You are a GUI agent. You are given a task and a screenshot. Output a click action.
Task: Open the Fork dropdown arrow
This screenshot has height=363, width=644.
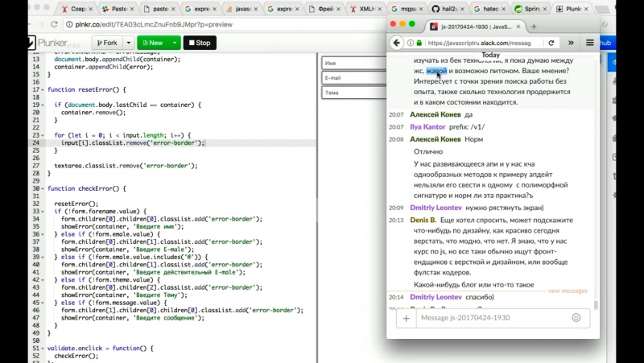coord(127,43)
